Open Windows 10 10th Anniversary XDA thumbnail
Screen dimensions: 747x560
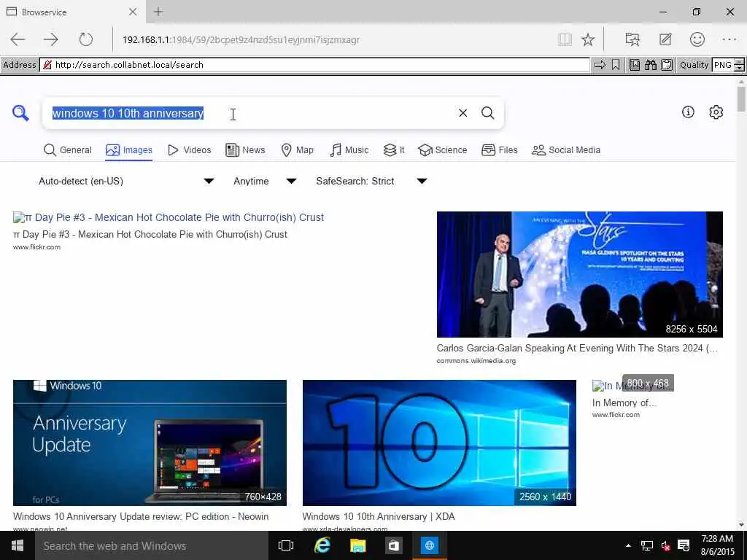coord(439,443)
